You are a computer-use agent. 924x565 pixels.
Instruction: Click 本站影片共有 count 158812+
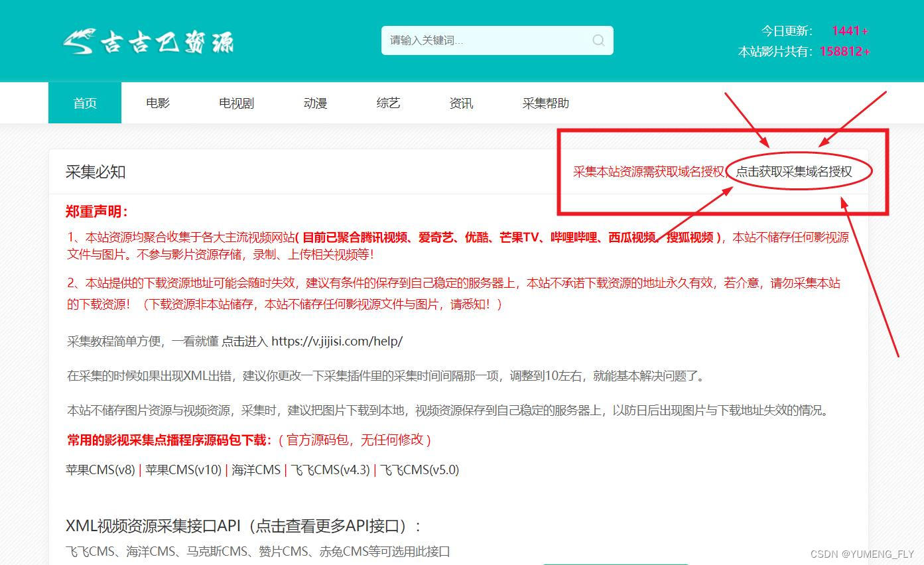[x=844, y=51]
